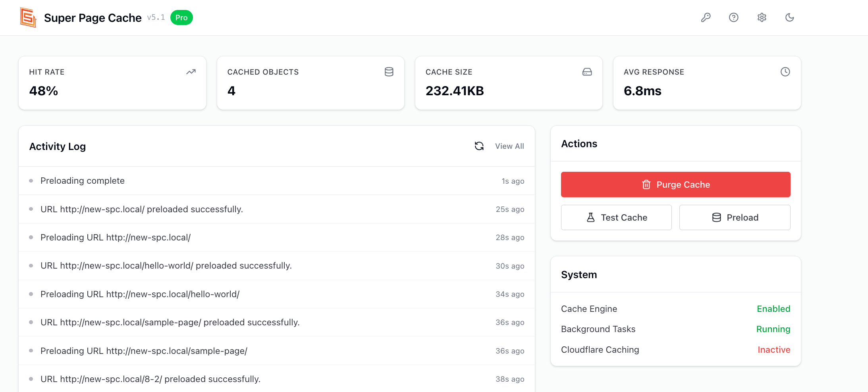Viewport: 868px width, 392px height.
Task: Click the drive icon in Cache Size card
Action: point(587,72)
